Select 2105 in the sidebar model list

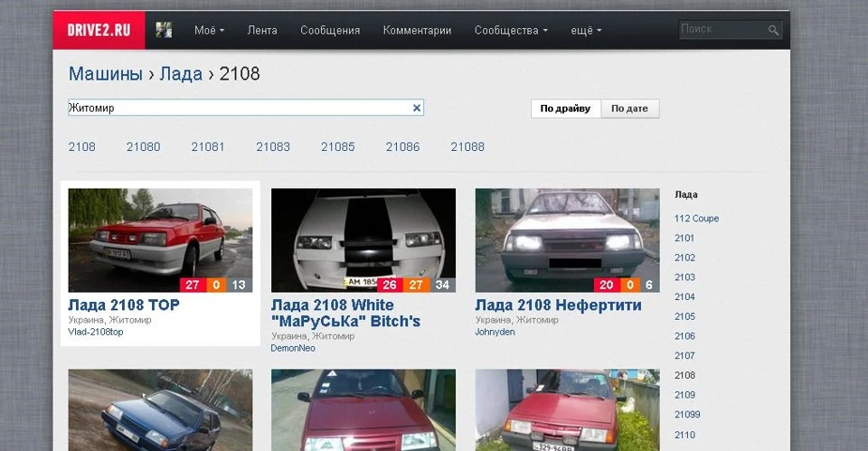coord(684,316)
